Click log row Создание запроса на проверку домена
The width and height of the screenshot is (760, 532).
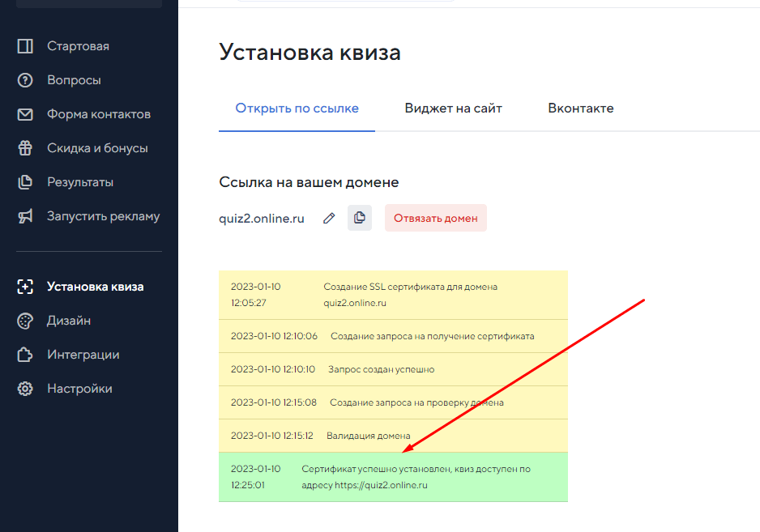tap(393, 402)
